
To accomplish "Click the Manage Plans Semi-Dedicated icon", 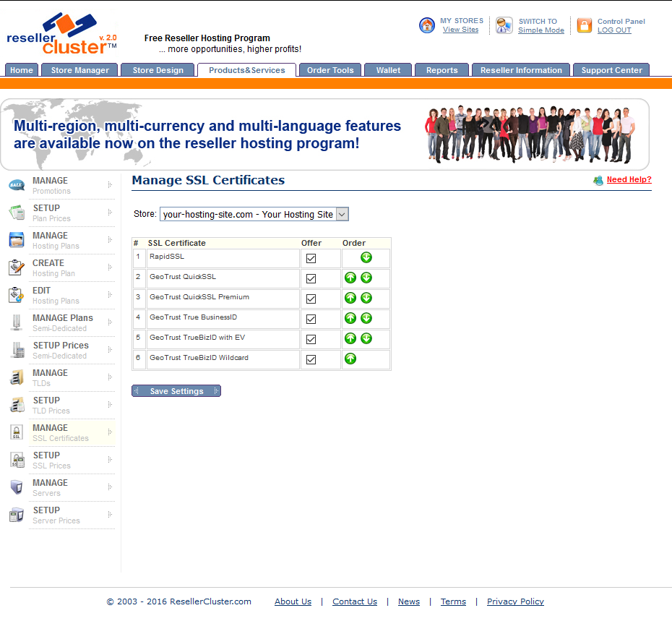I will 17,322.
